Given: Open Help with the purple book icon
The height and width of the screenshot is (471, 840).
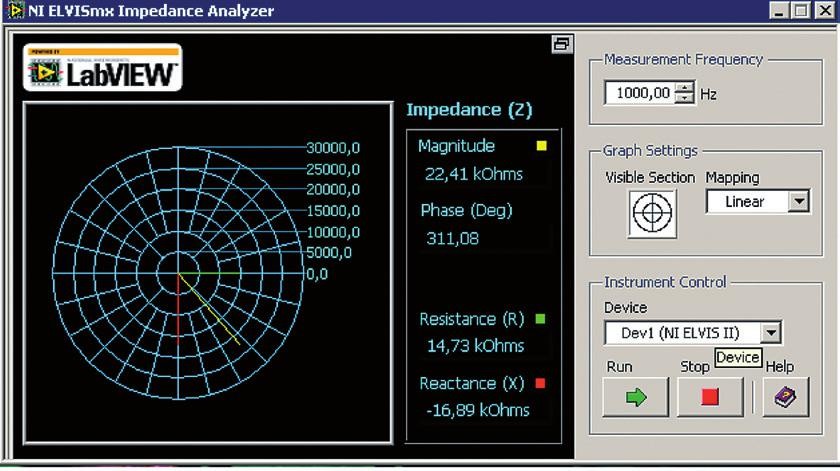Looking at the screenshot, I should coord(785,397).
